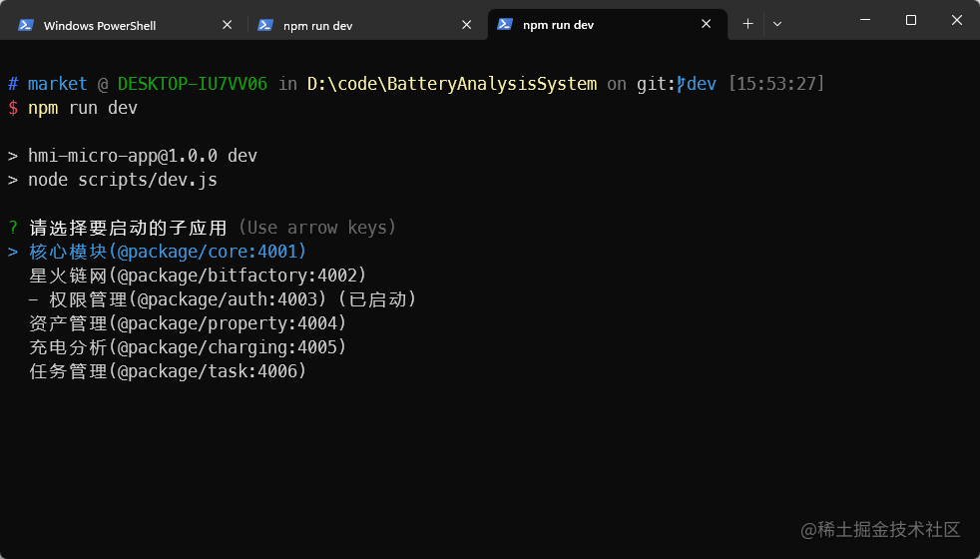Click the hostname DESKTOP-IU7VV06
This screenshot has width=980, height=559.
tap(193, 84)
